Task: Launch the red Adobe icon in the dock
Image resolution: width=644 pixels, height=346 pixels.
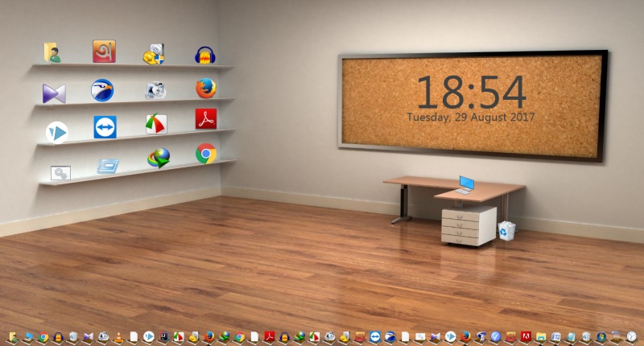Action: (526, 336)
